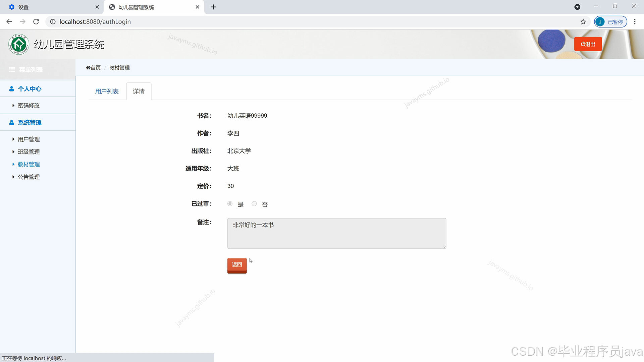Image resolution: width=644 pixels, height=362 pixels.
Task: Click the browser forward arrow
Action: [x=22, y=21]
